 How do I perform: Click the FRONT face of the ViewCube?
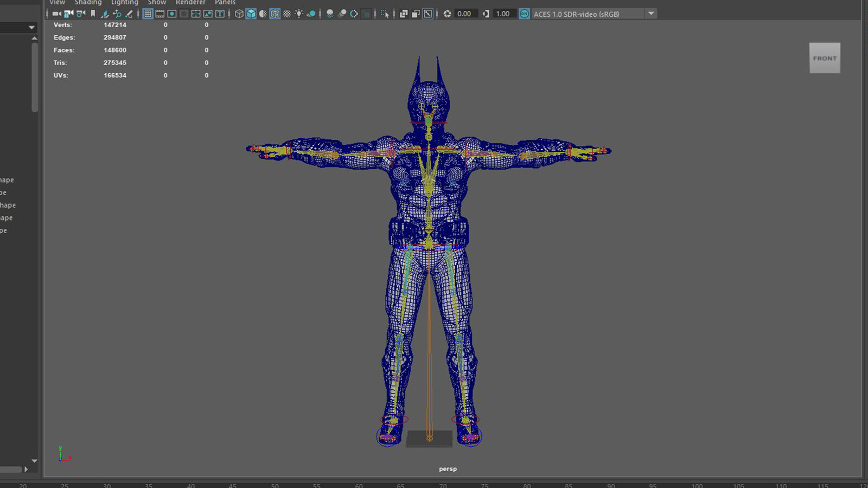coord(825,58)
